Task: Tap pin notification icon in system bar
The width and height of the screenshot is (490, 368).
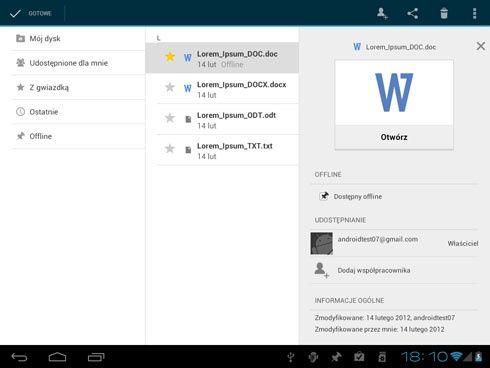Action: pos(336,357)
